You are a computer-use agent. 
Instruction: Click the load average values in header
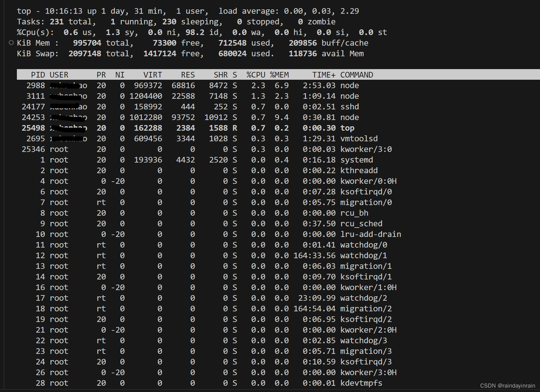322,11
